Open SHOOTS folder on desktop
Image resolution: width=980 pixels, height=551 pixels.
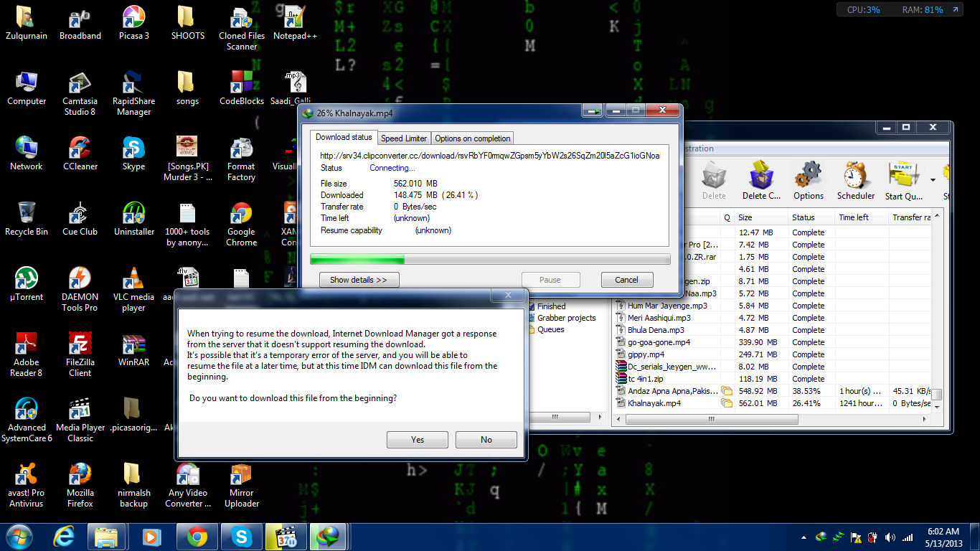click(187, 23)
